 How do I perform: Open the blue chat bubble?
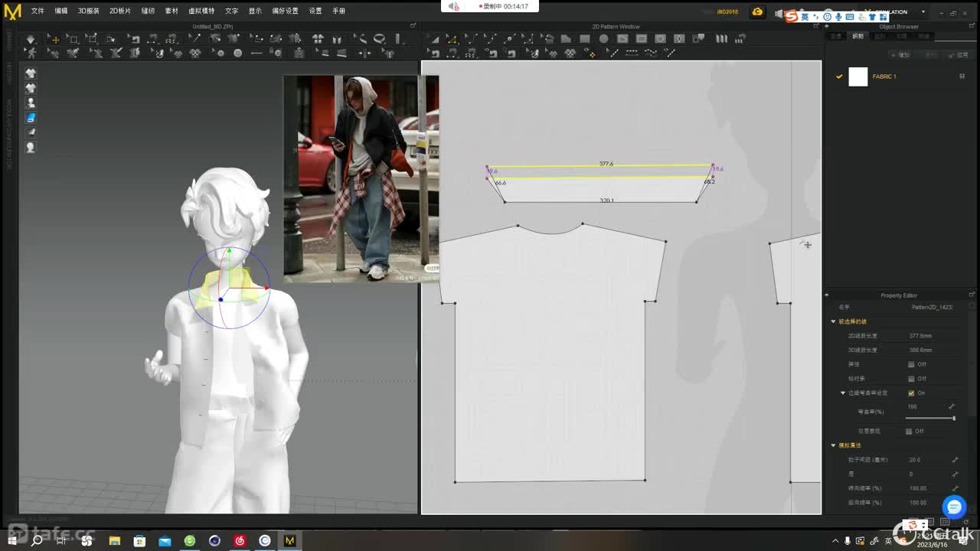[x=954, y=507]
